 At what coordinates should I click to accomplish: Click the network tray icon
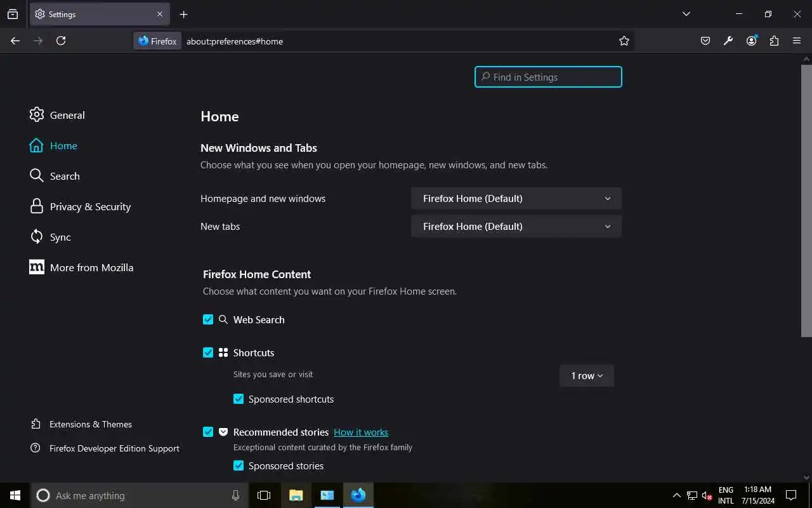tap(691, 495)
